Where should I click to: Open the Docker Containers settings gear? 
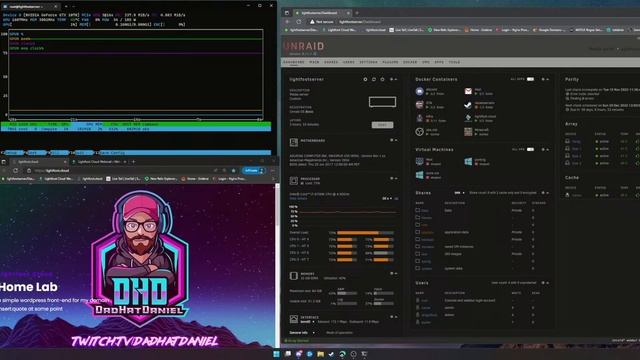click(543, 79)
